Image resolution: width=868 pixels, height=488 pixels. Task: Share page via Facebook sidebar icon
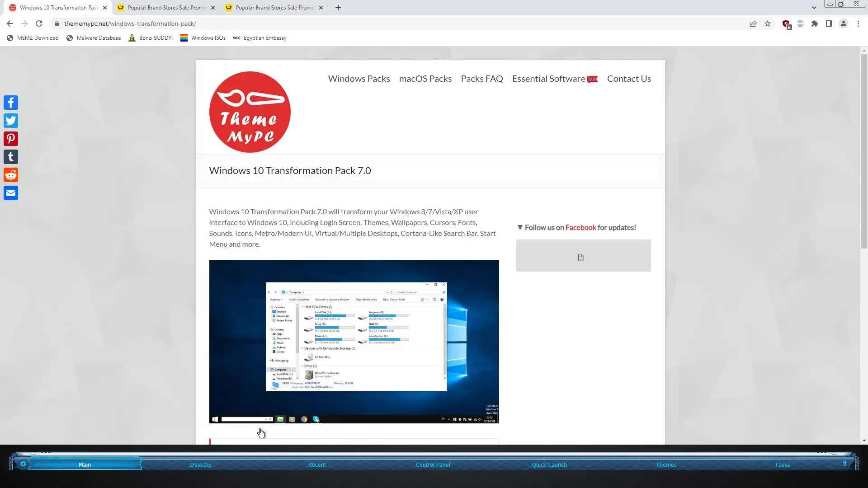pos(11,103)
